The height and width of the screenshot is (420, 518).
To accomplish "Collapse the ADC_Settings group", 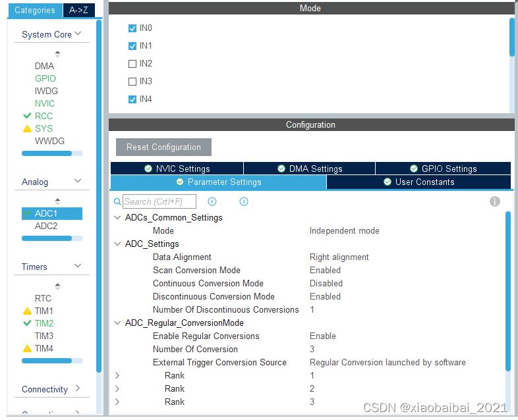I will click(x=117, y=244).
